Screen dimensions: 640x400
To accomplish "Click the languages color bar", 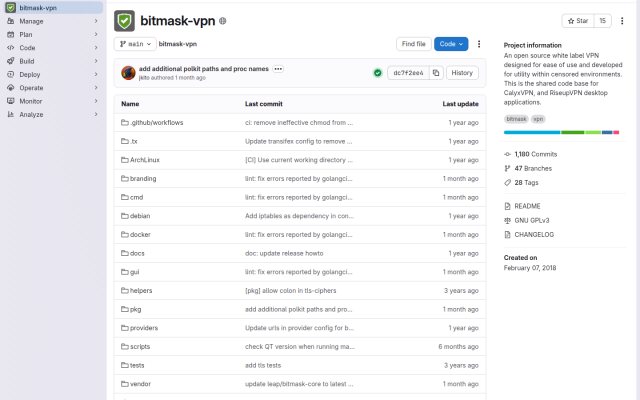I will (x=561, y=132).
